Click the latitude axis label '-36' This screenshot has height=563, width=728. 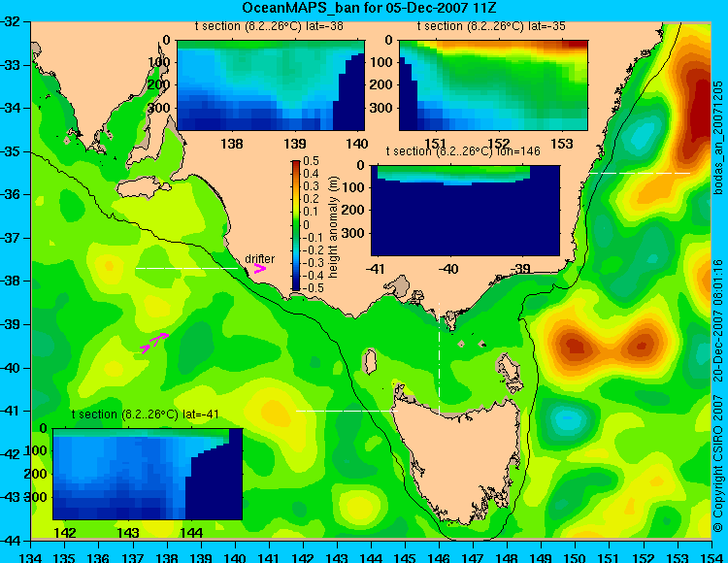tap(11, 194)
